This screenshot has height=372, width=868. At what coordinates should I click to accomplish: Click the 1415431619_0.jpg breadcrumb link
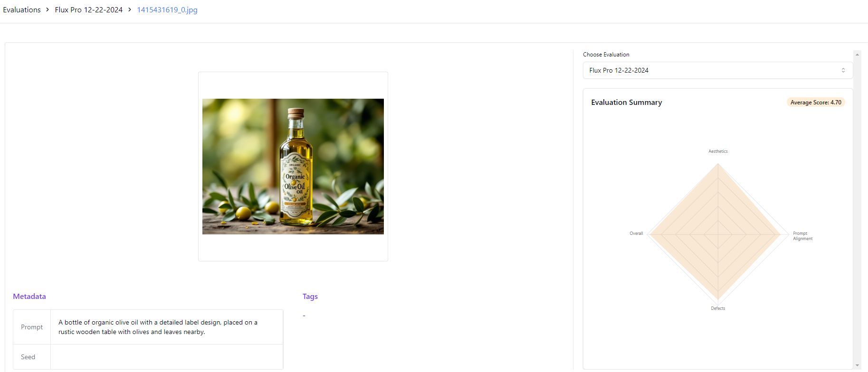[x=167, y=9]
